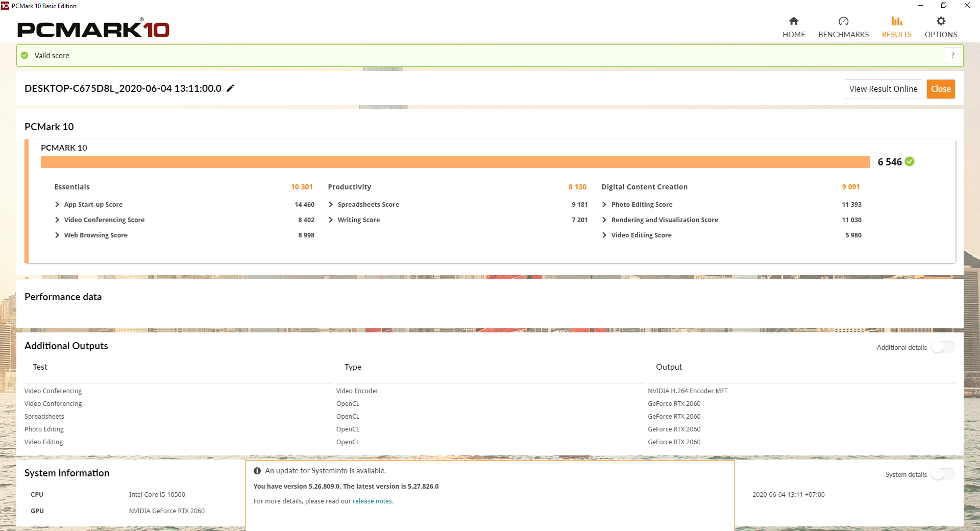Click the PCMark 10 title bar app icon
This screenshot has height=531, width=980.
tap(5, 6)
